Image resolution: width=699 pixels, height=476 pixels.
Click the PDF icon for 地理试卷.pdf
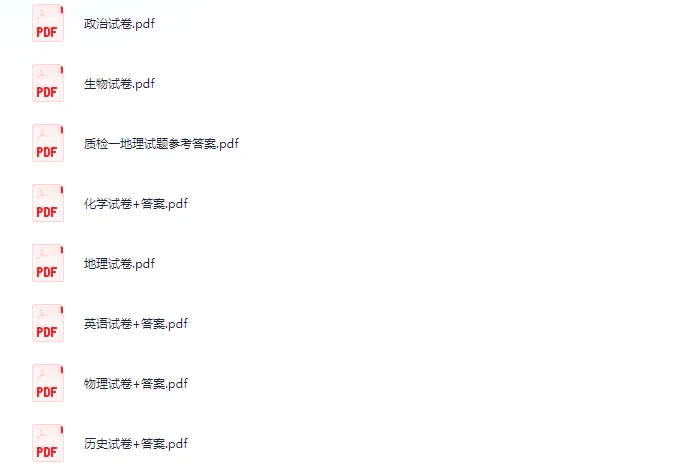point(48,263)
